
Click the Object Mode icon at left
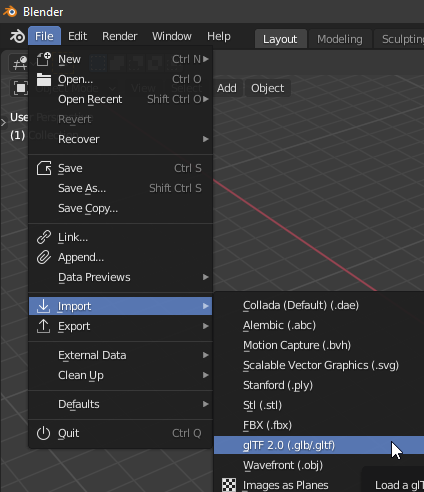tap(21, 88)
